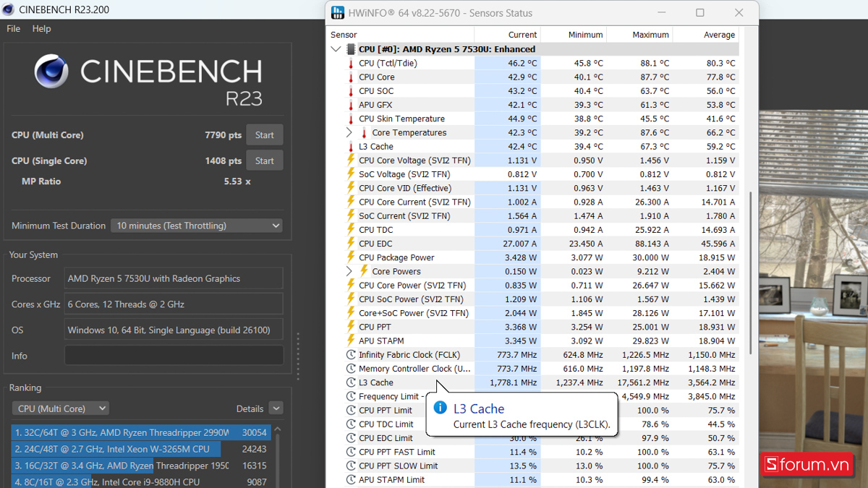
Task: Start the CPU (Multi Core) benchmark
Action: pyautogui.click(x=265, y=135)
